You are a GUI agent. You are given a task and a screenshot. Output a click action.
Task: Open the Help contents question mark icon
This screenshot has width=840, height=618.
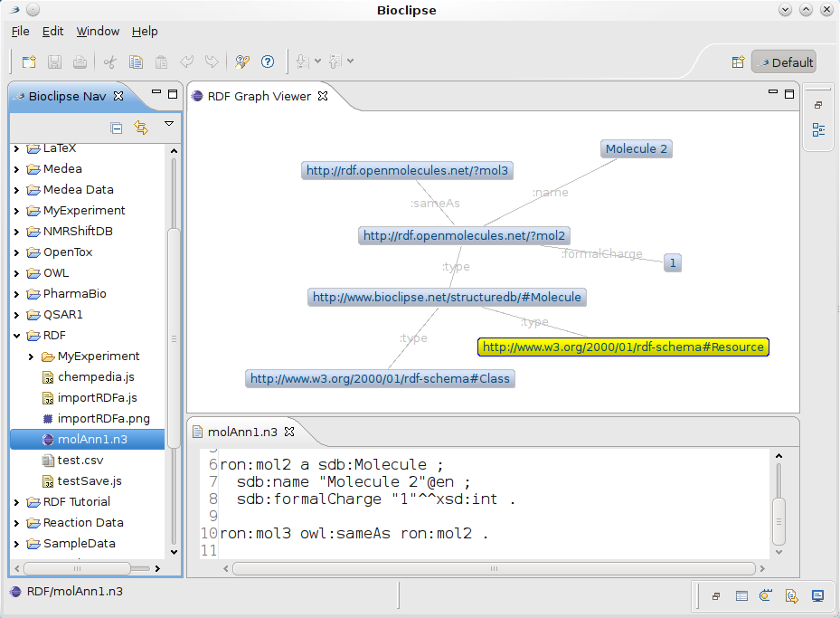pos(268,62)
